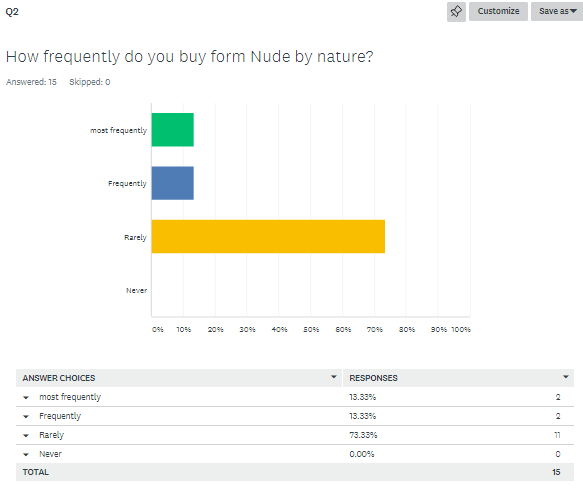
Task: Open the Answer Choices column sort arrow
Action: [x=334, y=377]
